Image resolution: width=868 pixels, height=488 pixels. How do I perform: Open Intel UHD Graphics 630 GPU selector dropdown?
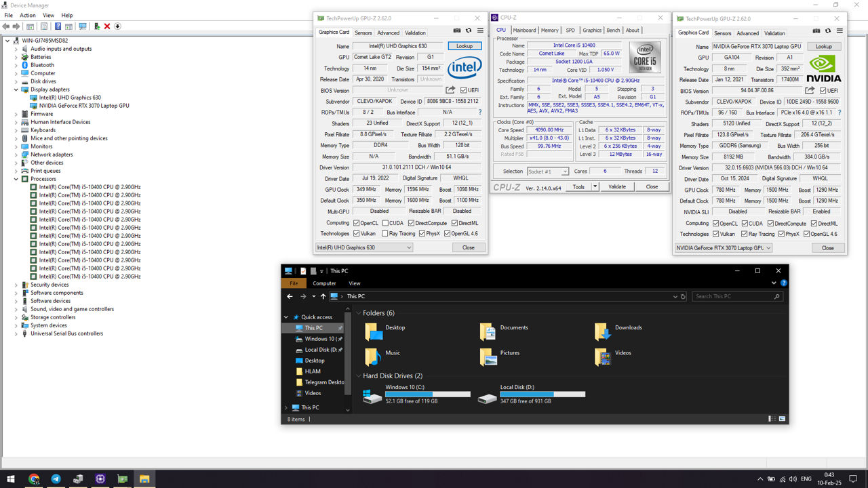pyautogui.click(x=364, y=247)
